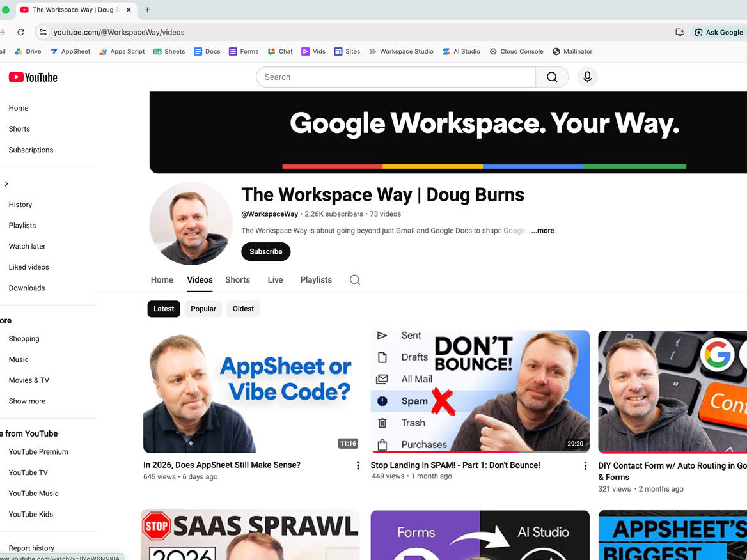Open YouTube Music
Screen dimensions: 747x560
pyautogui.click(x=33, y=494)
